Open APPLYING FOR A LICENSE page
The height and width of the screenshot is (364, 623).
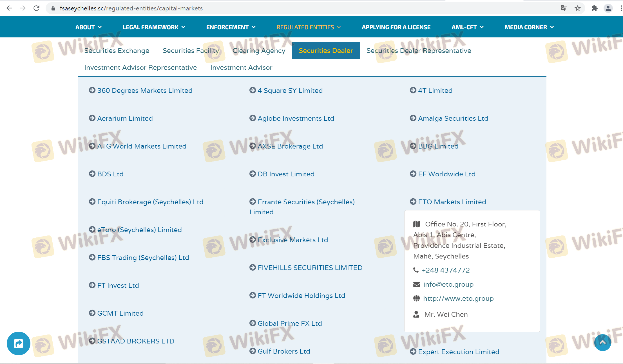click(396, 27)
